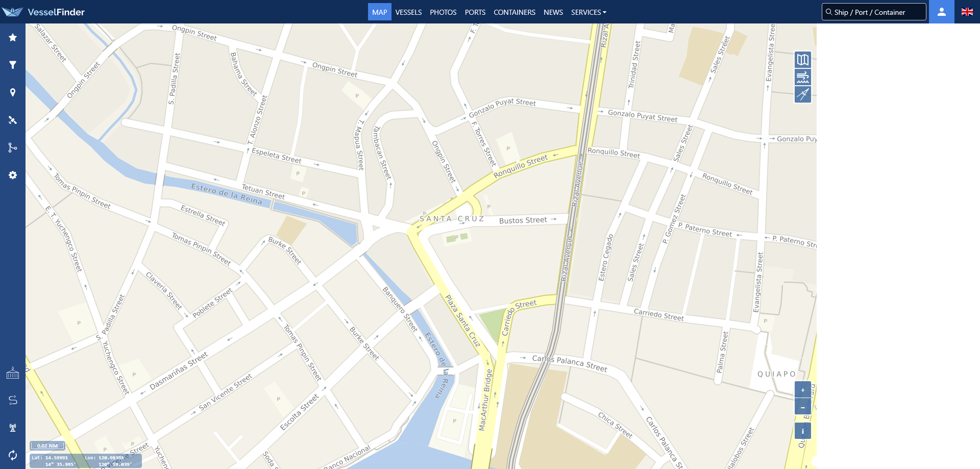Click the Escolta Street label
The height and width of the screenshot is (469, 980).
coord(300,412)
